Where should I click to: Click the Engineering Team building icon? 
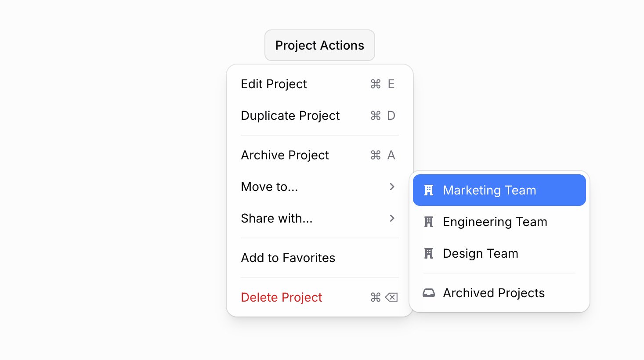click(x=429, y=222)
